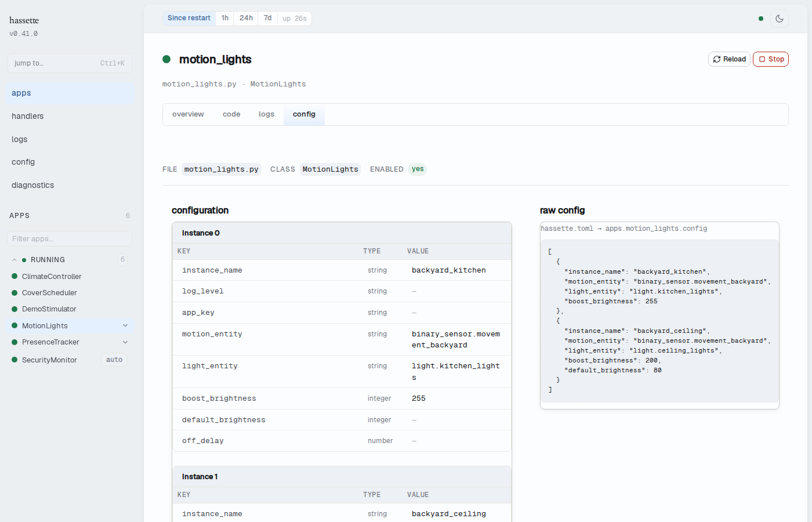The image size is (812, 522).
Task: Collapse the RUNNING apps group
Action: 14,260
